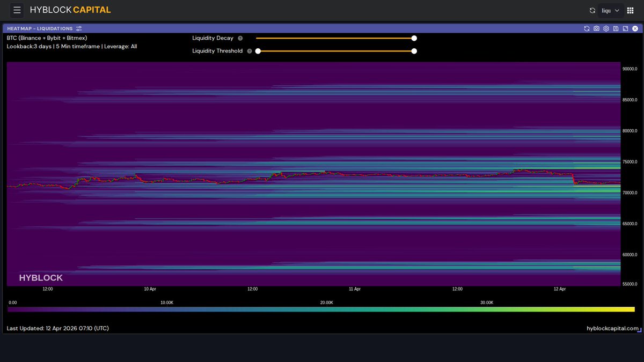Open heat map filter settings icon

click(x=79, y=28)
